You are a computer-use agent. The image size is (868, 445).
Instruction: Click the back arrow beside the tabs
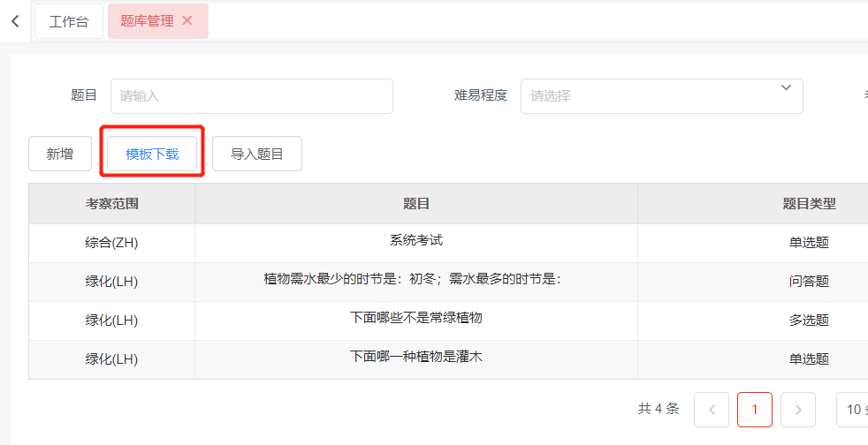pyautogui.click(x=15, y=21)
